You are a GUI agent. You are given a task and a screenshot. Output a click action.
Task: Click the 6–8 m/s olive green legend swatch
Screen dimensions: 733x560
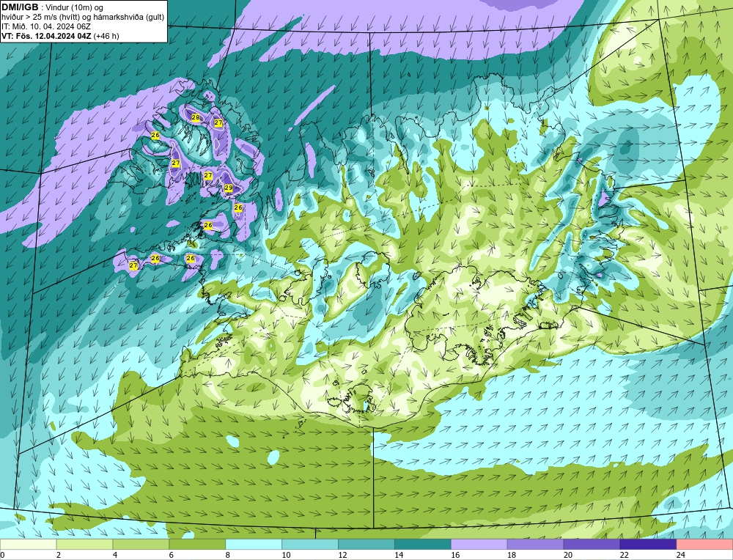point(197,545)
